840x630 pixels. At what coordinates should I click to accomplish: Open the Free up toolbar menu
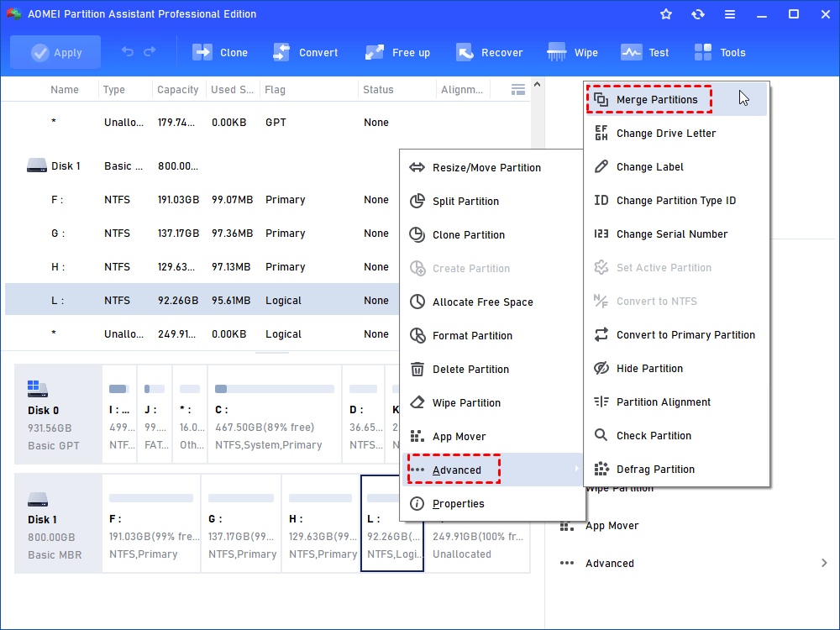(397, 52)
